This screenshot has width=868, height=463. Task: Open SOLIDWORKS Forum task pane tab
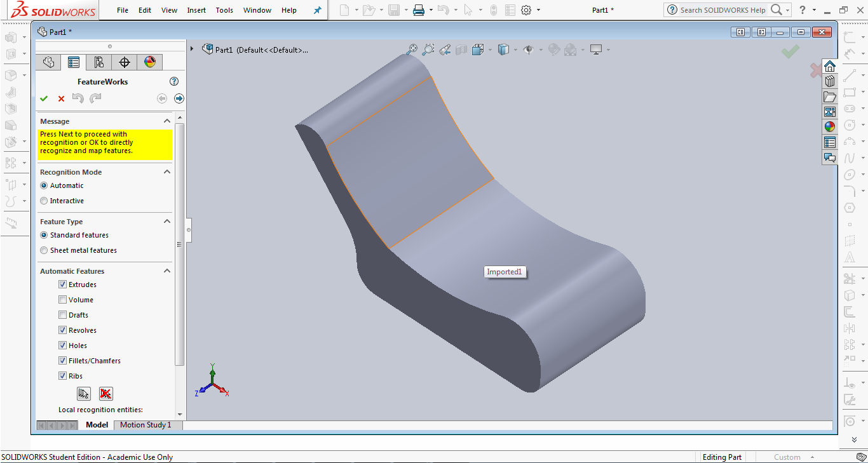click(830, 157)
